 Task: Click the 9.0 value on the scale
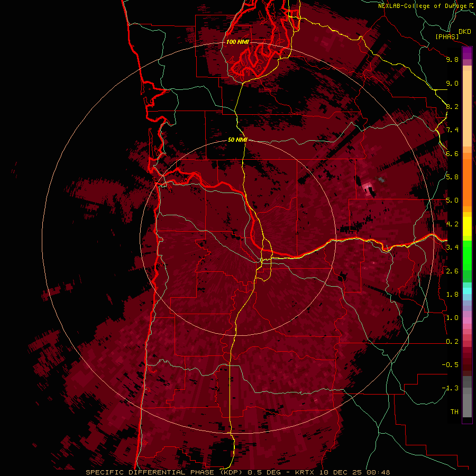coord(452,83)
